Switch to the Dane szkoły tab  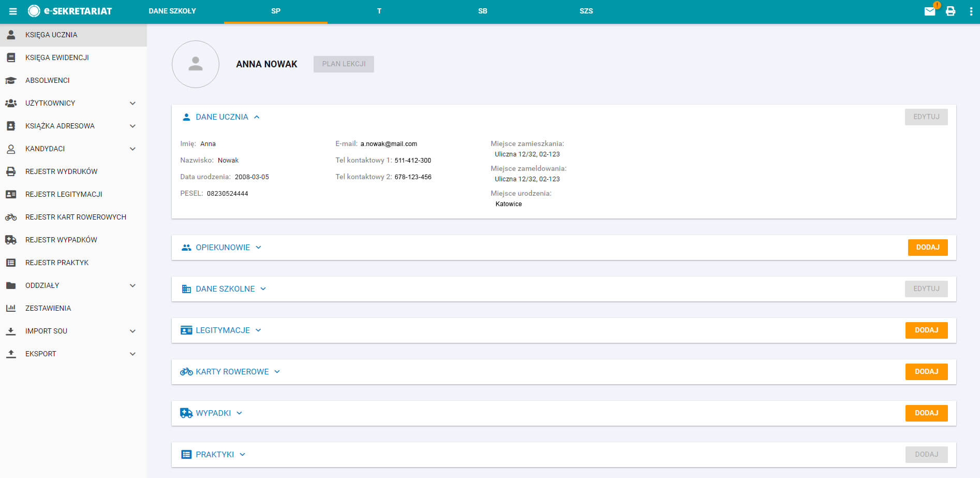pyautogui.click(x=172, y=11)
